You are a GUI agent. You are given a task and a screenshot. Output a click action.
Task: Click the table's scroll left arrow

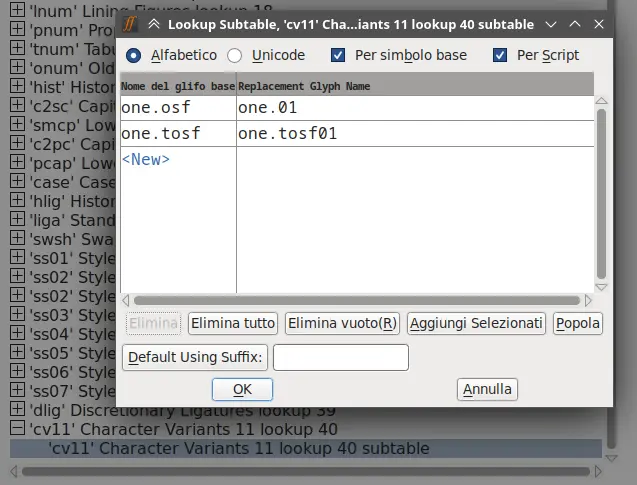coord(126,301)
